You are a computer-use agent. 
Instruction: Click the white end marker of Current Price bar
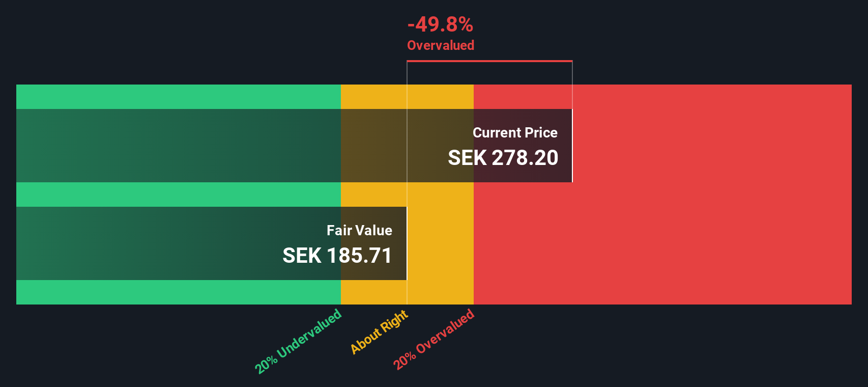click(x=572, y=146)
